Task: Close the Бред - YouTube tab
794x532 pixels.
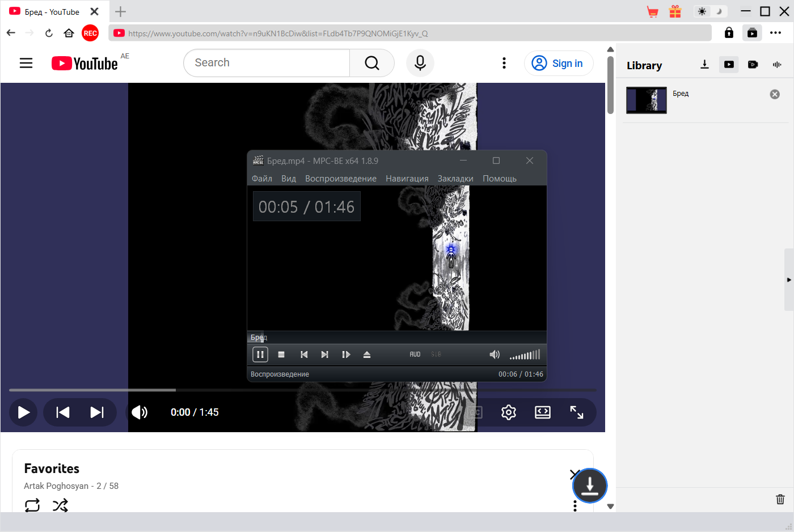Action: pyautogui.click(x=95, y=11)
